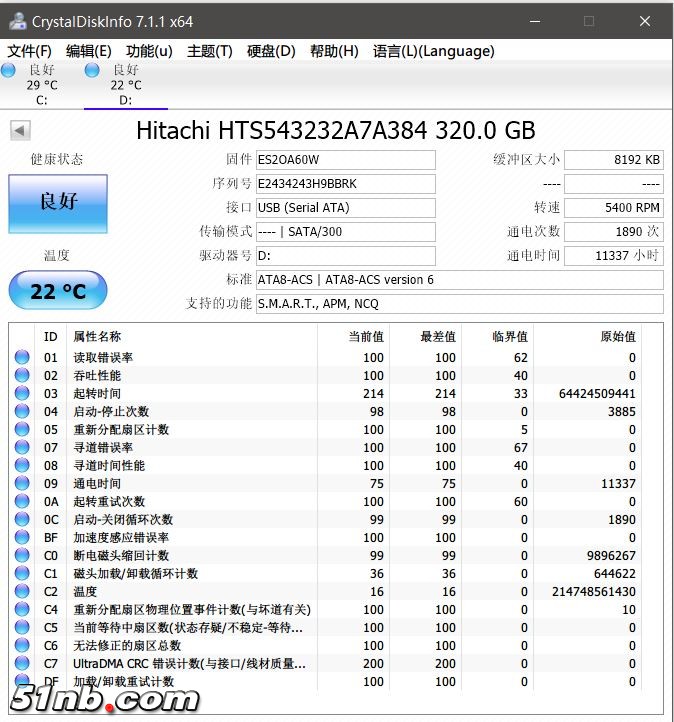Screen dimensions: 674x722
Task: Open the 硬盘(D) menu
Action: tap(271, 51)
